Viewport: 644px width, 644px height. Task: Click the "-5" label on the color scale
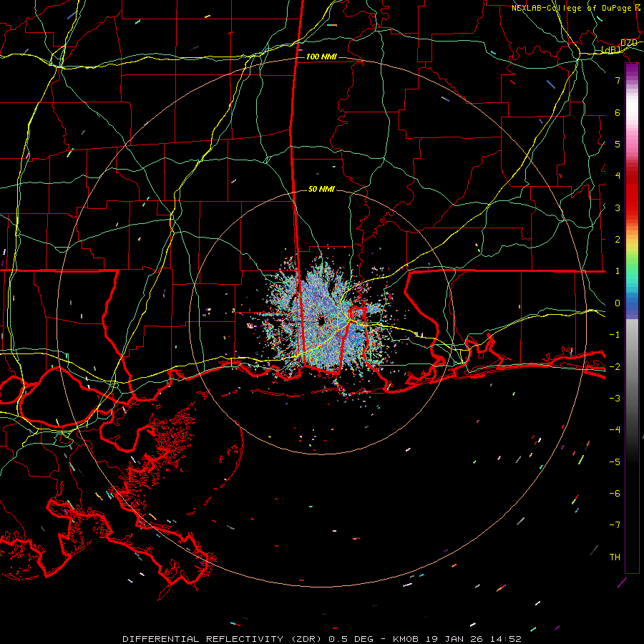[x=615, y=462]
